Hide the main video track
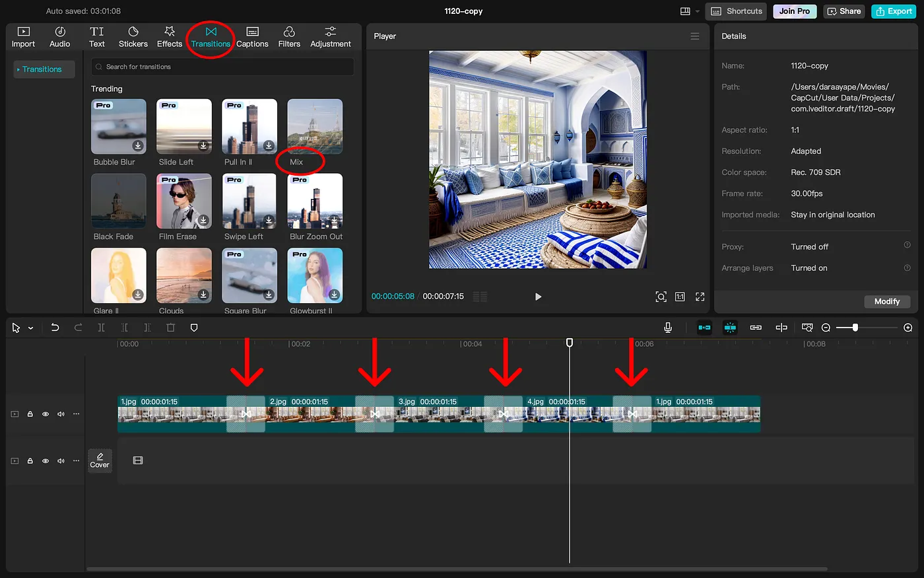The height and width of the screenshot is (578, 924). (x=46, y=414)
